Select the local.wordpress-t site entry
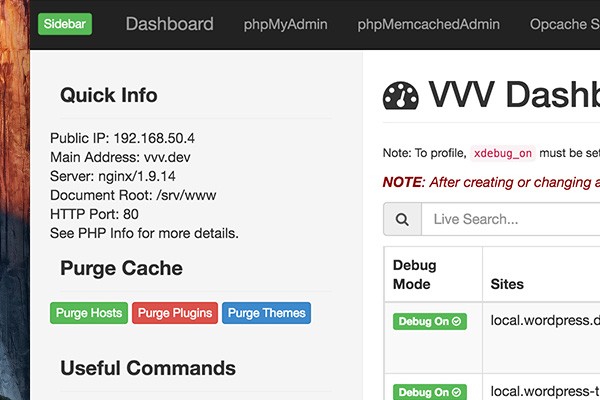600x400 pixels. tap(545, 391)
